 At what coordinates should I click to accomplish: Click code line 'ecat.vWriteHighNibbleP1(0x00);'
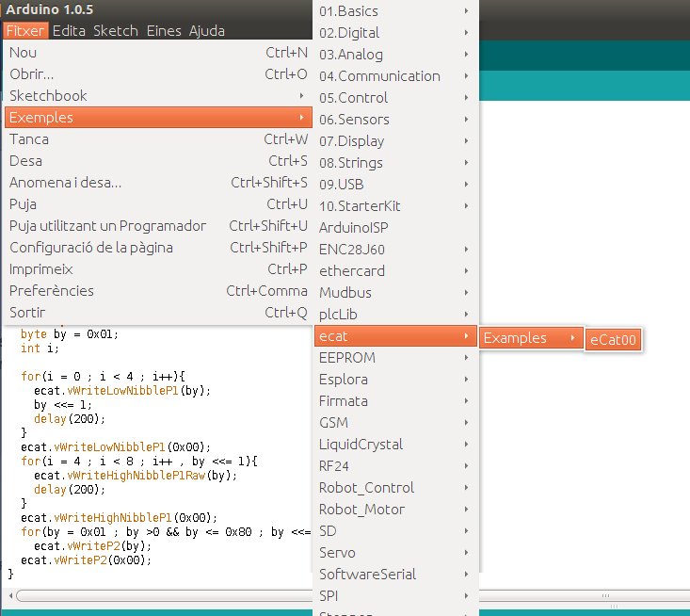[x=119, y=518]
